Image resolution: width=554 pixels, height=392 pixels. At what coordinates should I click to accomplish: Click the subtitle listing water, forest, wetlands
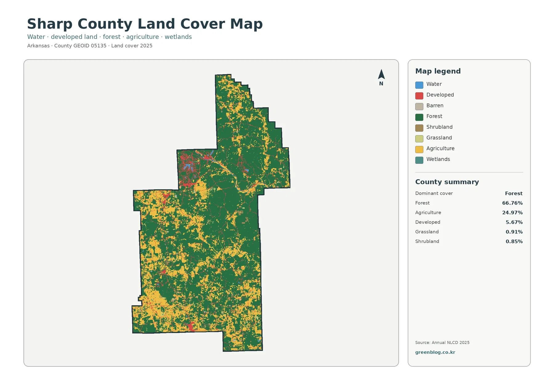[109, 37]
